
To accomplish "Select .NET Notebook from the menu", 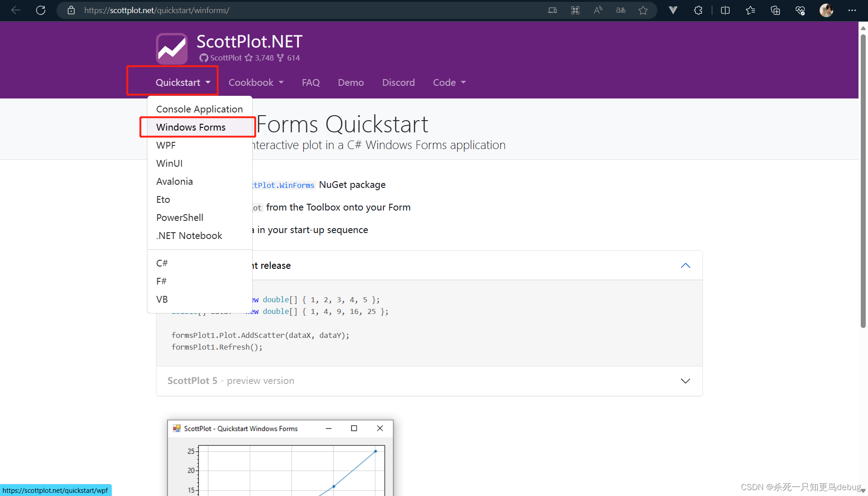I will [x=199, y=235].
